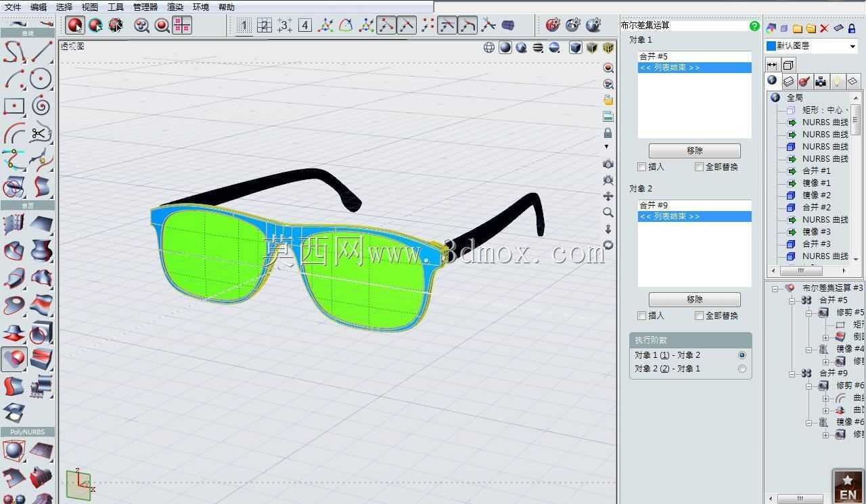The image size is (866, 504).
Task: Enable the 插入 checkbox under 对象 1
Action: click(x=642, y=166)
